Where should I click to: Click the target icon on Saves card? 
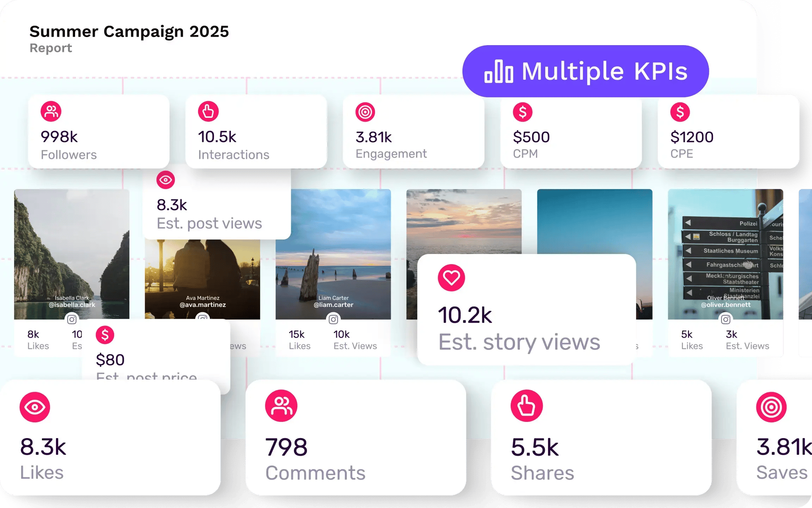coord(771,407)
